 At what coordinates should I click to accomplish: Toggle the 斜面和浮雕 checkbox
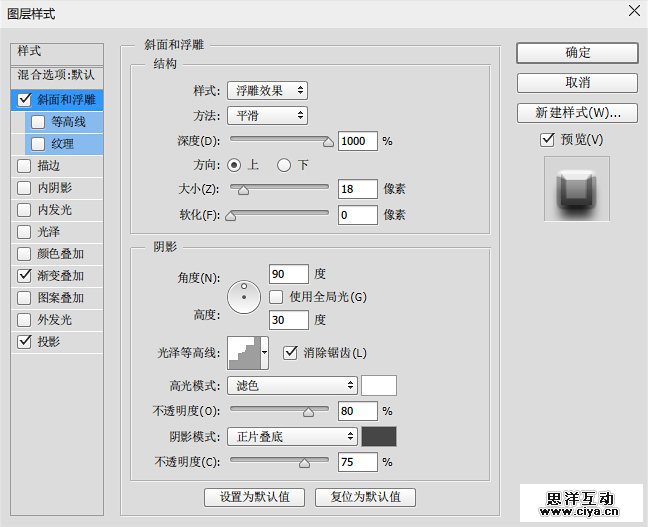tap(24, 99)
